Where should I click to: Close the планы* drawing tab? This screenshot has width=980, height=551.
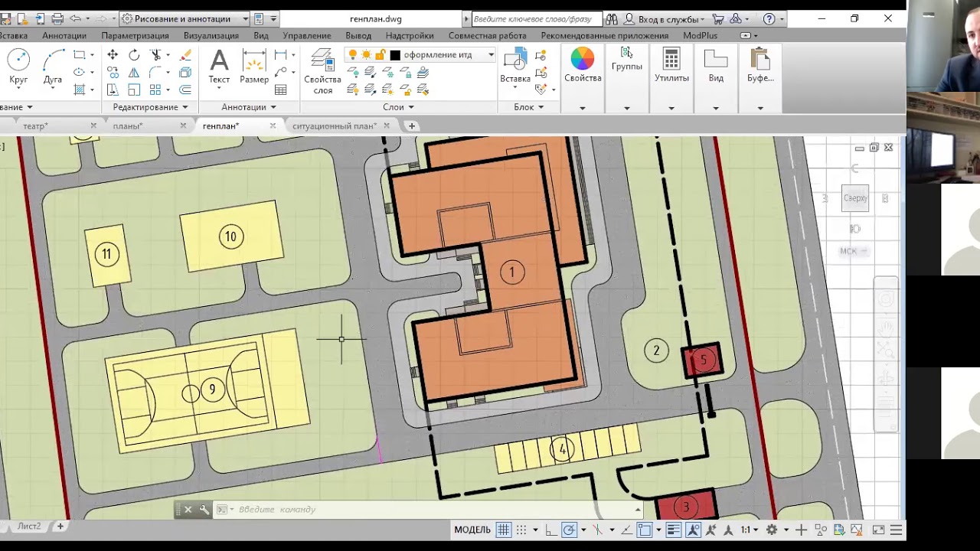pos(183,126)
